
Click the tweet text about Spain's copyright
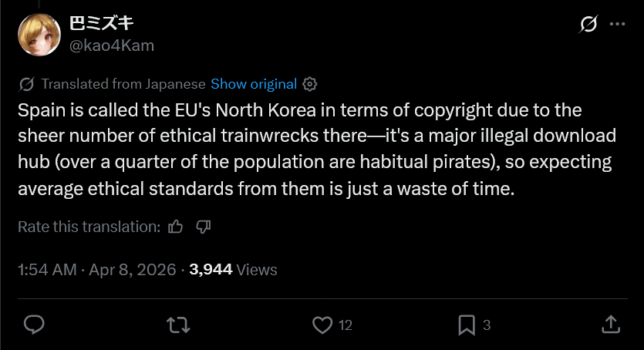pyautogui.click(x=316, y=150)
